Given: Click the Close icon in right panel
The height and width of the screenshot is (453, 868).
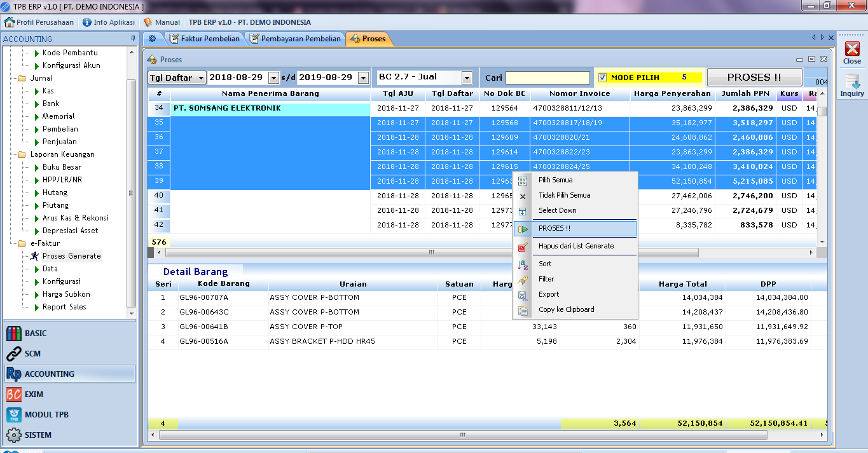Looking at the screenshot, I should coord(851,50).
